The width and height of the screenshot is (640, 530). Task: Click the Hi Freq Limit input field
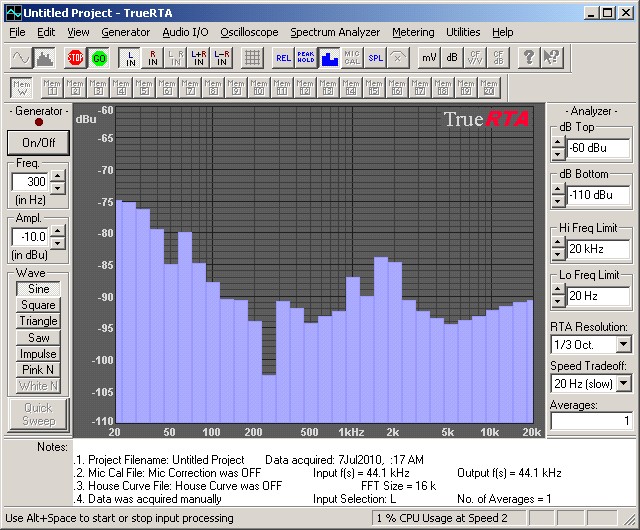pos(598,248)
